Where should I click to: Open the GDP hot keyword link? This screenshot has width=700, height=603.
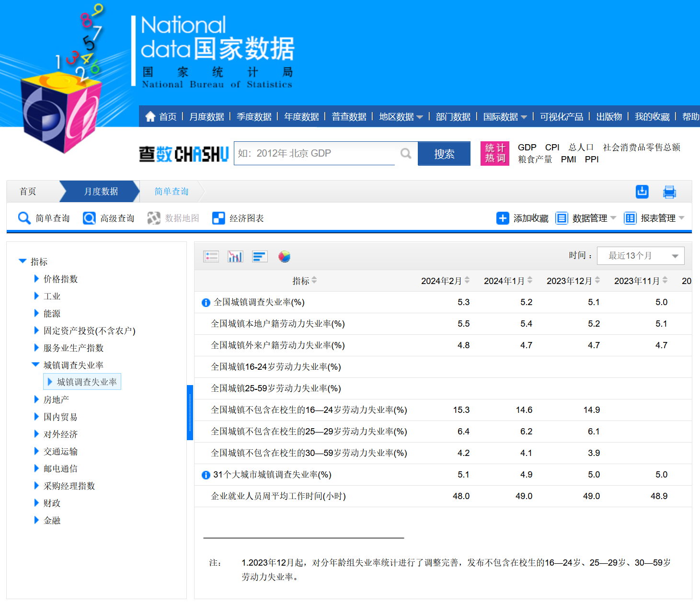tap(527, 147)
